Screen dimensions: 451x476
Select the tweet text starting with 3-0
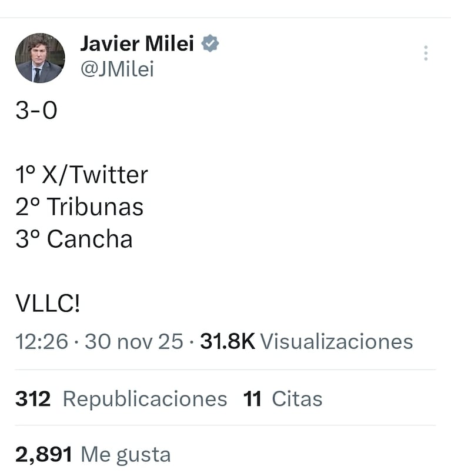tap(35, 109)
